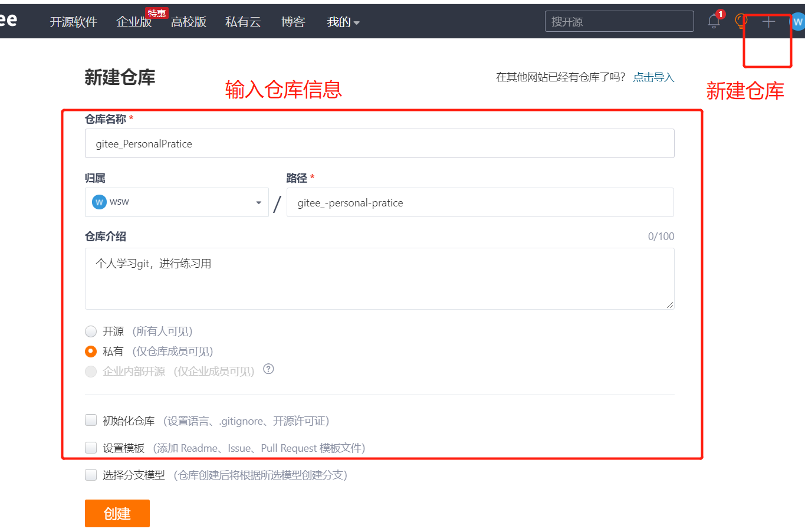Open the 高校版 menu item
The width and height of the screenshot is (805, 532).
coord(189,22)
